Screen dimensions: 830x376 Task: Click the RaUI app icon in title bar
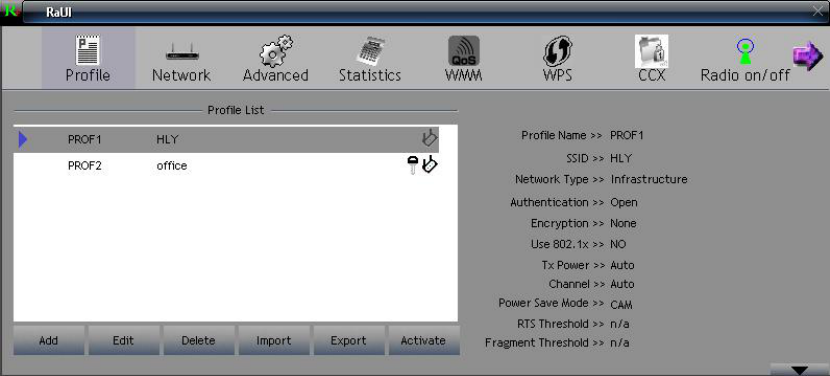click(x=11, y=11)
